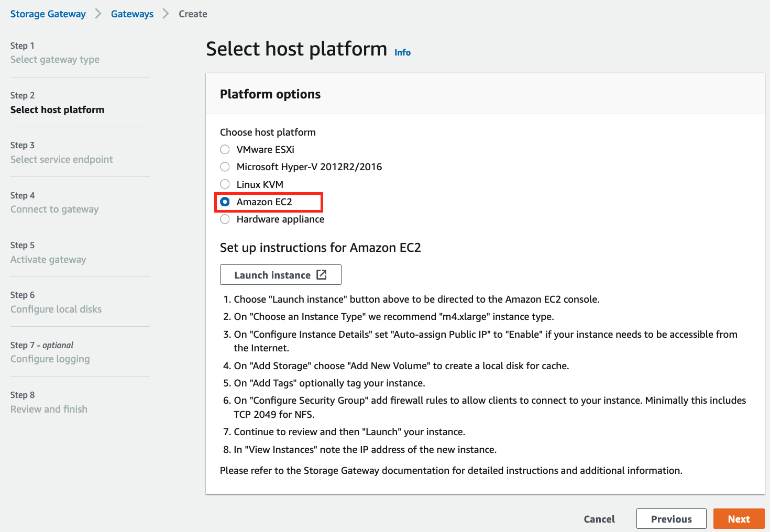
Task: Click the Cancel button
Action: [599, 519]
